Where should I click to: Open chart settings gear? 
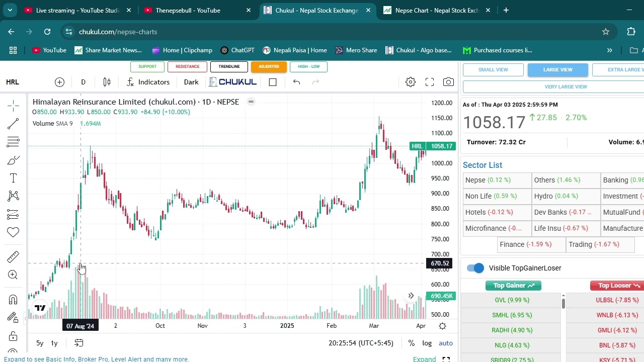tap(411, 82)
